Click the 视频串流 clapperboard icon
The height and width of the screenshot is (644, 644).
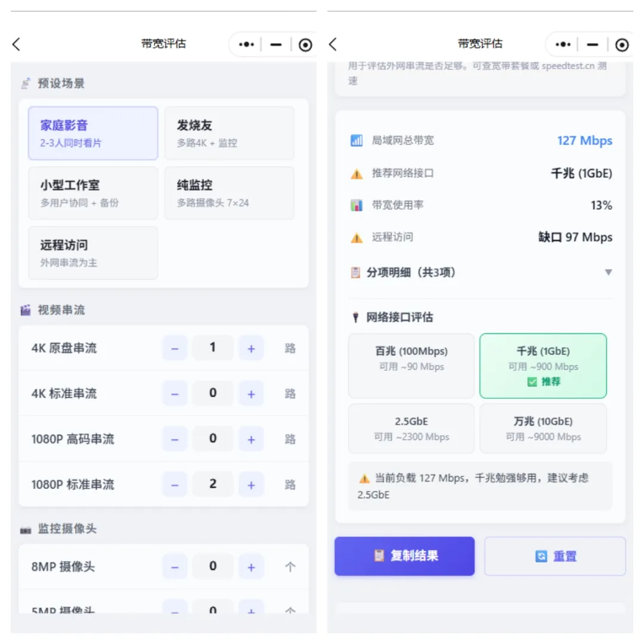(26, 310)
